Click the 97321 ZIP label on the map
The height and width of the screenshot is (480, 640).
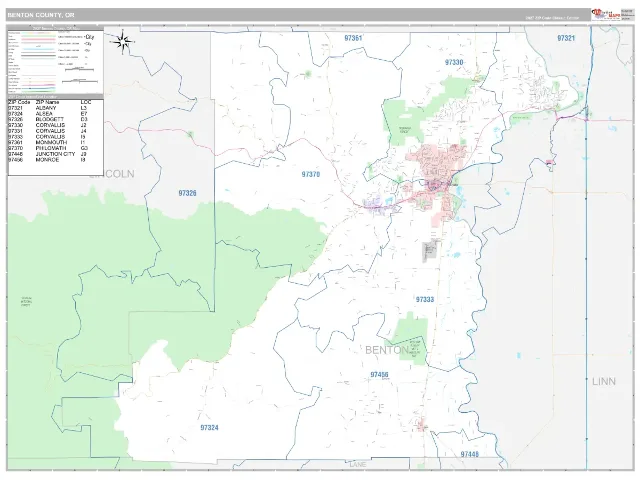(x=566, y=38)
